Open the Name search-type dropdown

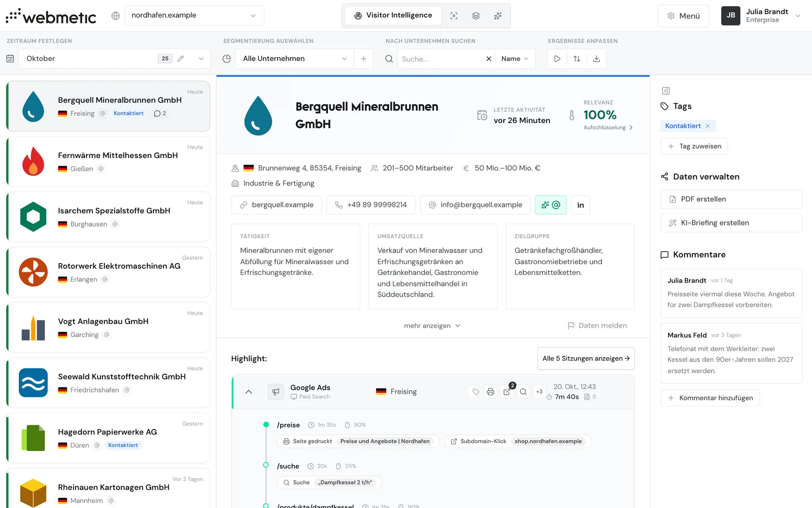515,59
